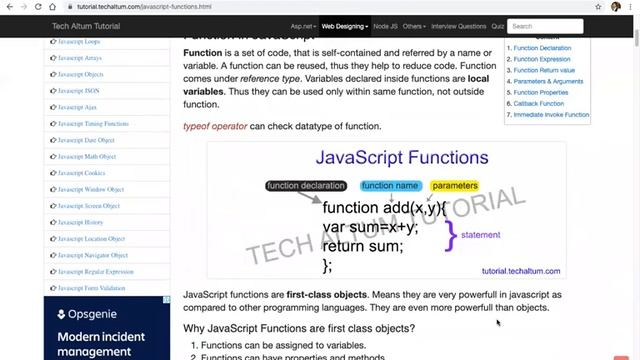Viewport: 640px width, 360px height.
Task: Open the Javascript Cookies sidebar link
Action: point(81,173)
